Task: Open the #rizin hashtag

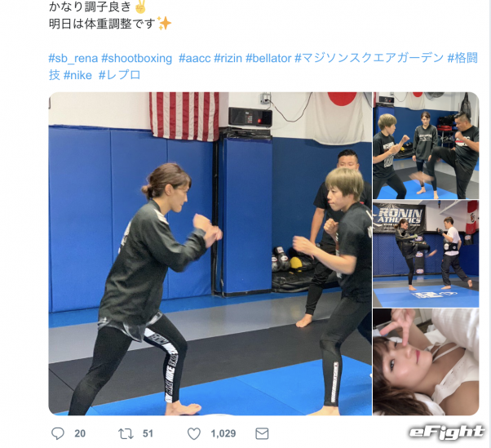Action: tap(228, 58)
